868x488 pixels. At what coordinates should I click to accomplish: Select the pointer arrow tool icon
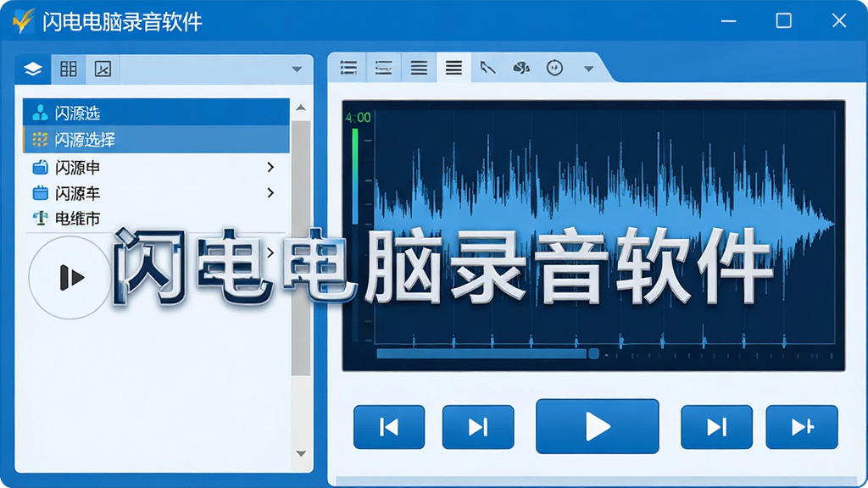(x=487, y=68)
